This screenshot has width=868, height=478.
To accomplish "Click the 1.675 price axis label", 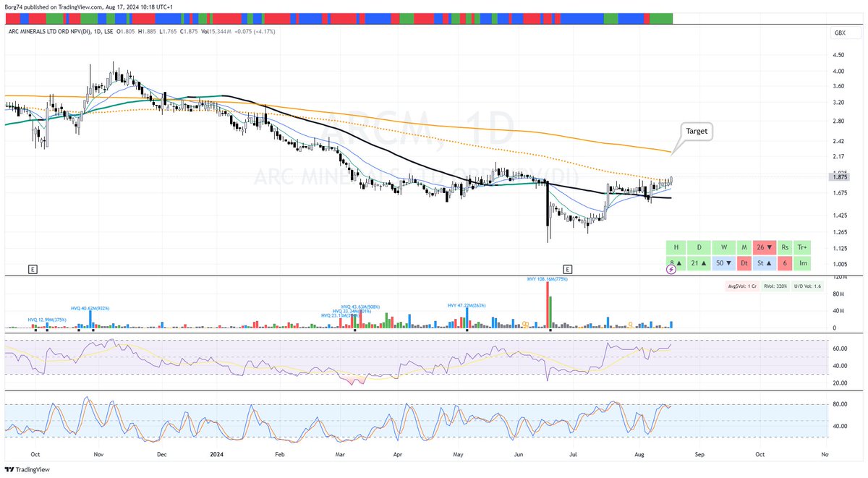I will pos(840,192).
